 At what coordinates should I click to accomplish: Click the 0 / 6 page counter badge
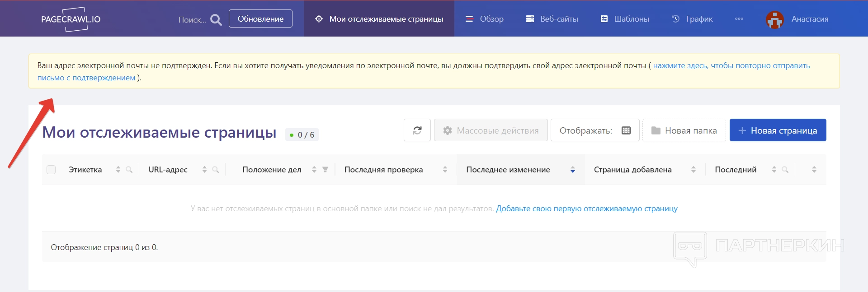coord(302,135)
